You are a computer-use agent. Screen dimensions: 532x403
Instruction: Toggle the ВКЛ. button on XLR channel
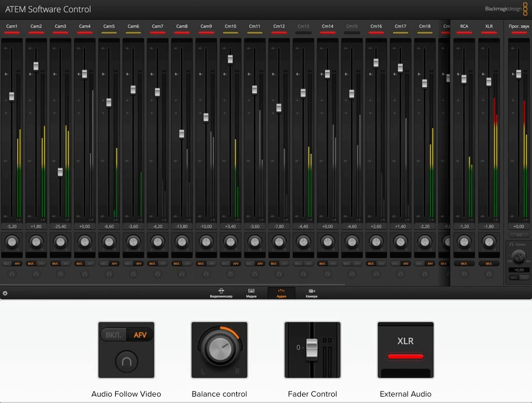[489, 263]
